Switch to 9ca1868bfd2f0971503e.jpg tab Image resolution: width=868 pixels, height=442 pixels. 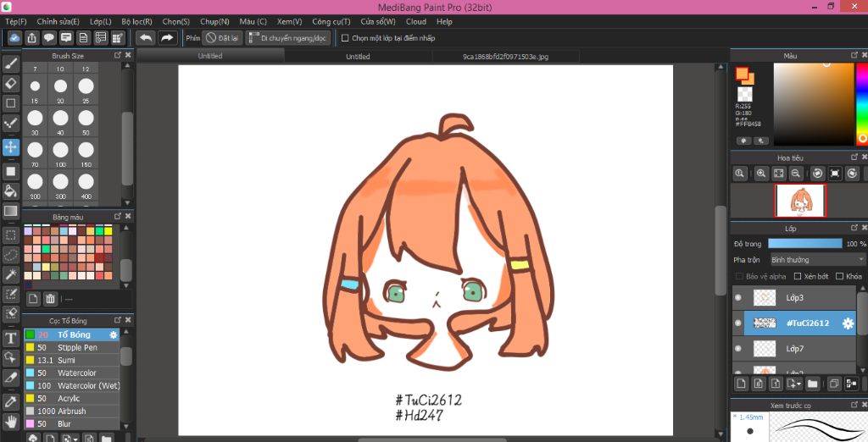coord(505,57)
